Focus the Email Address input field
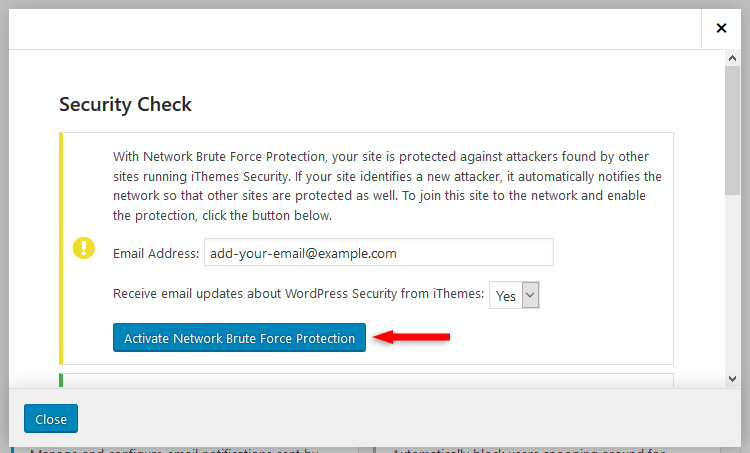This screenshot has height=453, width=750. click(379, 252)
